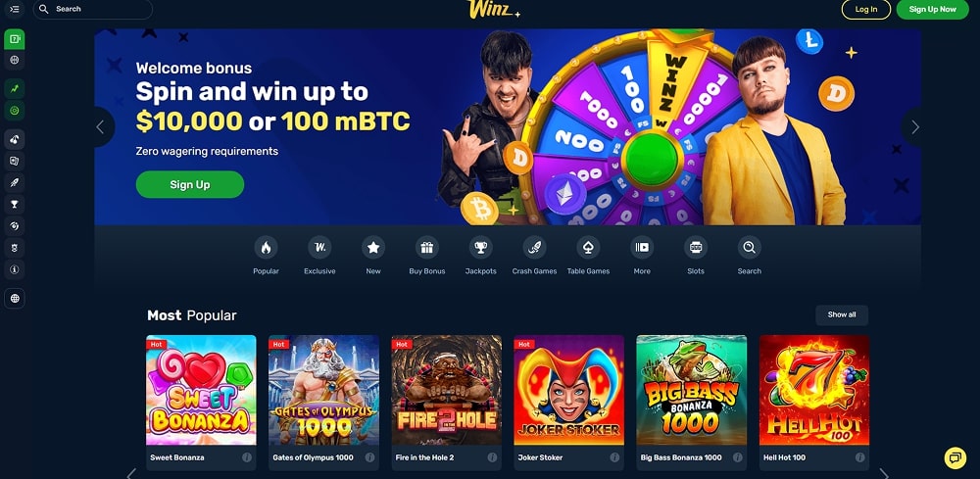Image resolution: width=980 pixels, height=479 pixels.
Task: Click green Sign Up banner button
Action: pos(190,185)
